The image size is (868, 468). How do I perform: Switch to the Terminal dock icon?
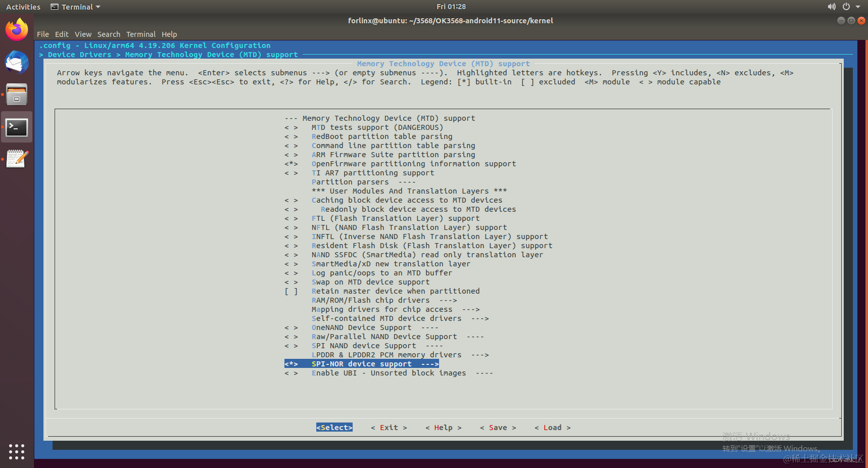(17, 127)
